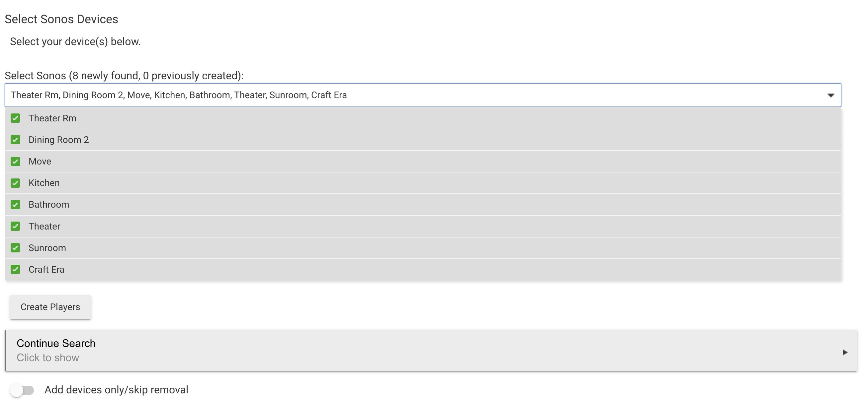Deselect the Sunroom checkbox
This screenshot has height=400, width=868.
tap(15, 248)
